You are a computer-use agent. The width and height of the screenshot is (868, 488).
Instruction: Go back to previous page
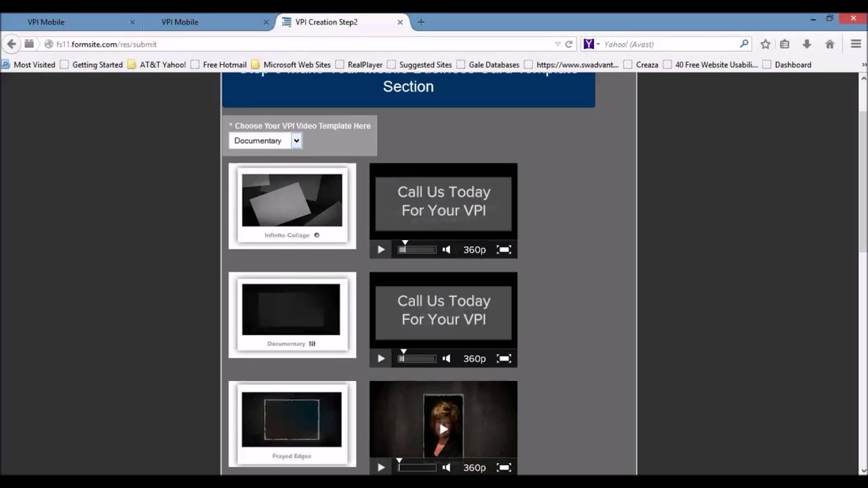(x=11, y=44)
